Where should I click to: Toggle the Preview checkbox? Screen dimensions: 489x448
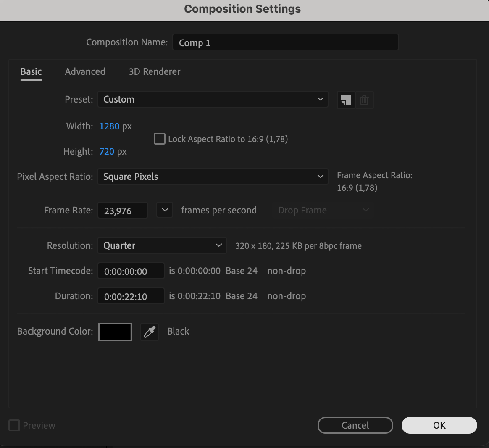pyautogui.click(x=14, y=425)
